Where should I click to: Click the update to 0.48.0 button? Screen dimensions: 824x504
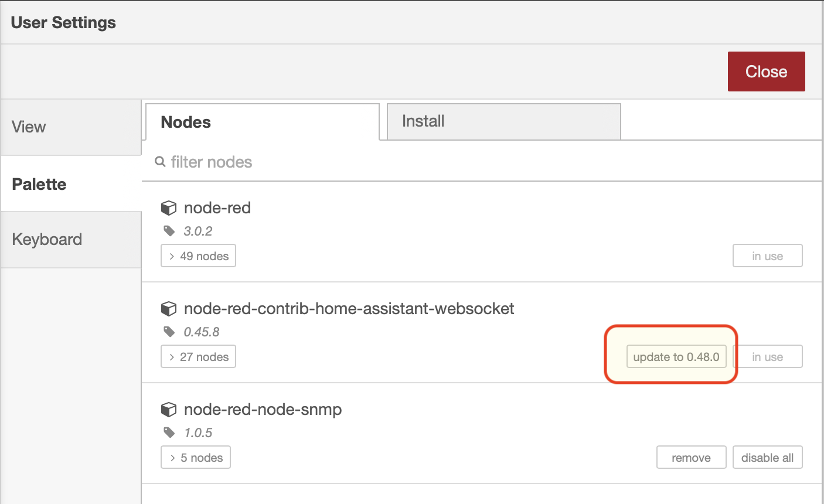[676, 357]
